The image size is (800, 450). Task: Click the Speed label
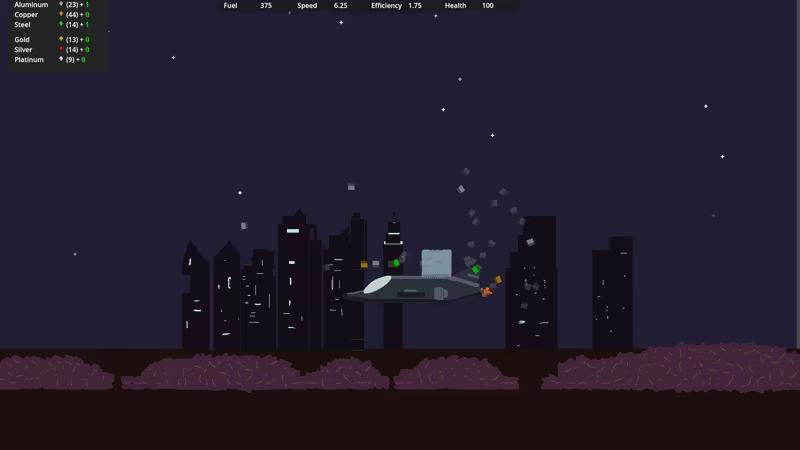[x=307, y=6]
